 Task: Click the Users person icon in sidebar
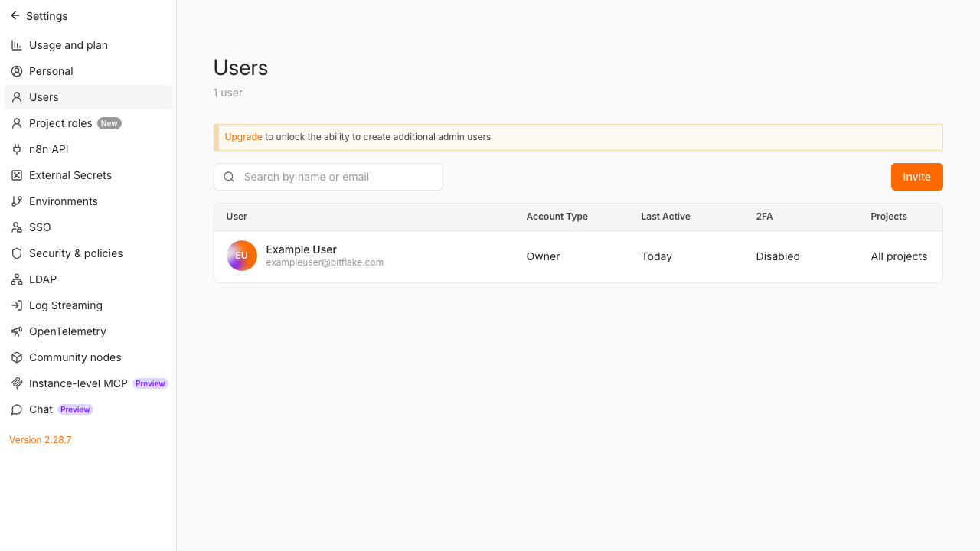pos(17,97)
